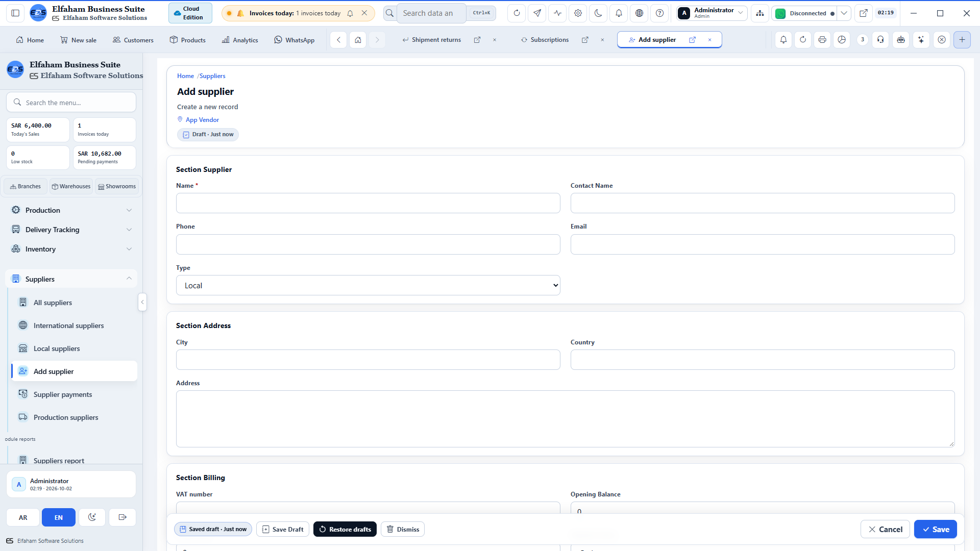Click the Name input field
980x551 pixels.
point(368,203)
